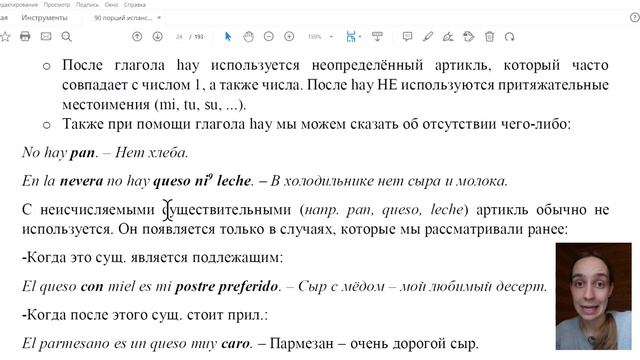Click the current page number field 24
640x360 pixels.
coord(179,37)
